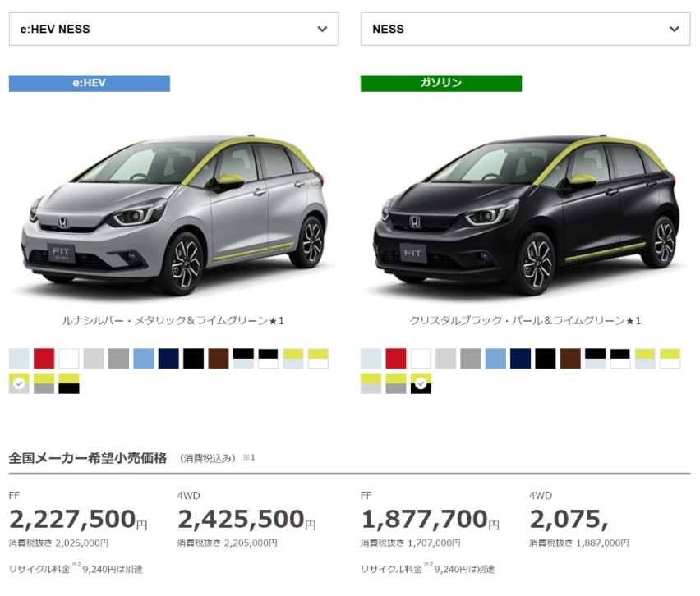Click the 1,877,700円 FF price
Image resolution: width=700 pixels, height=596 pixels.
430,520
